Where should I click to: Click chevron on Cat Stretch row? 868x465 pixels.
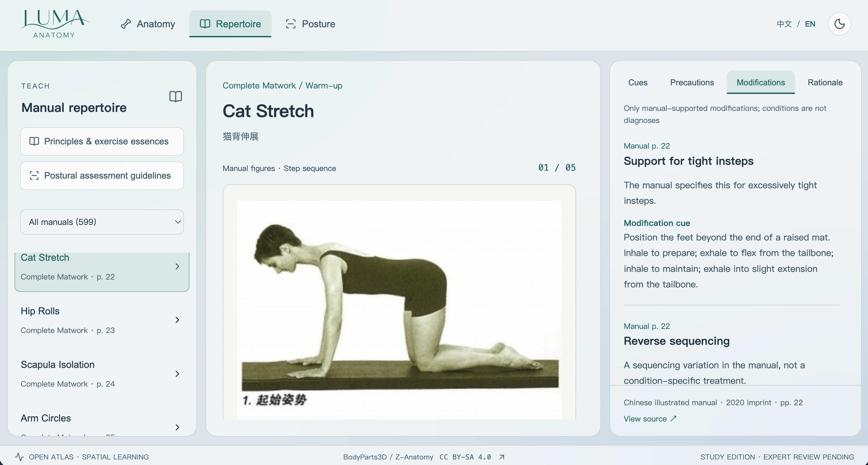[177, 266]
